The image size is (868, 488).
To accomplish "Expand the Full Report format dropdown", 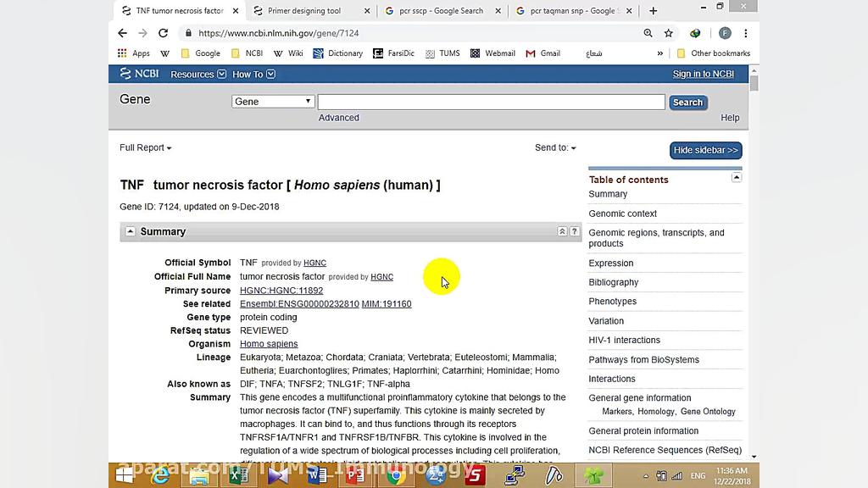I will (x=146, y=147).
